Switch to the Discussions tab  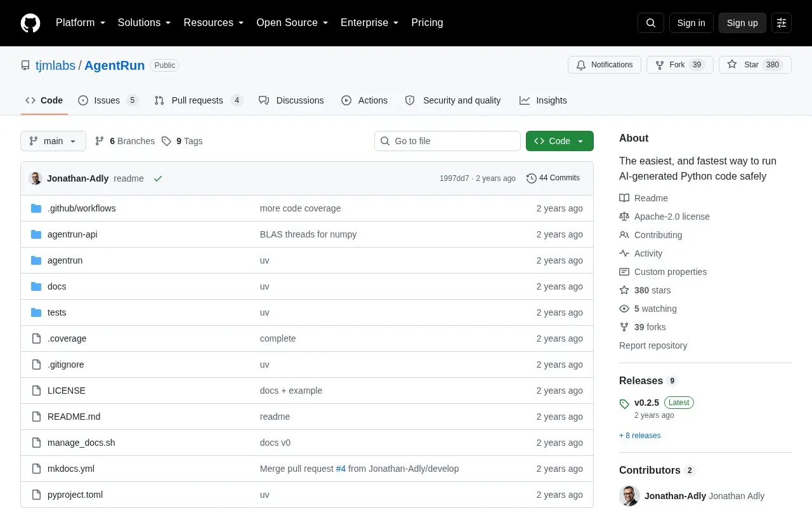pyautogui.click(x=291, y=100)
